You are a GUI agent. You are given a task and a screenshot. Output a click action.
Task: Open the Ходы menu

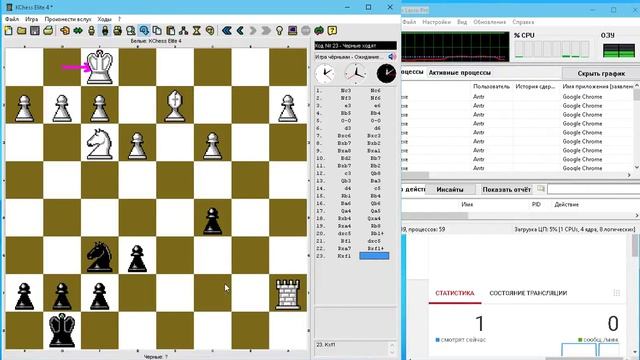click(104, 19)
